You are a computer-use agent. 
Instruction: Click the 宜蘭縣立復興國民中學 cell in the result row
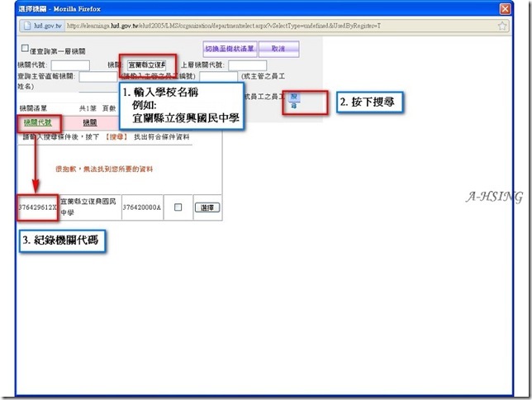click(x=88, y=207)
